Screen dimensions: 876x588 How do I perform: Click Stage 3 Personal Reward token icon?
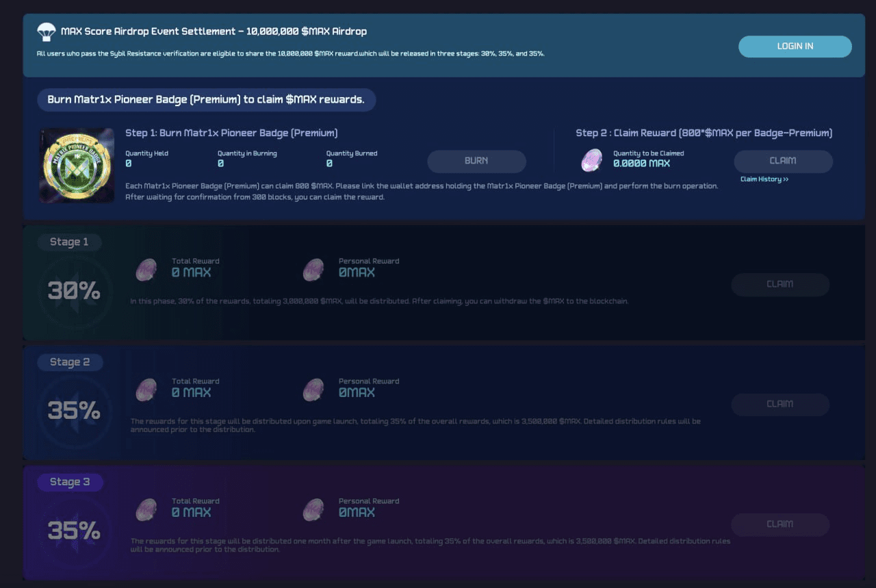[x=313, y=510]
